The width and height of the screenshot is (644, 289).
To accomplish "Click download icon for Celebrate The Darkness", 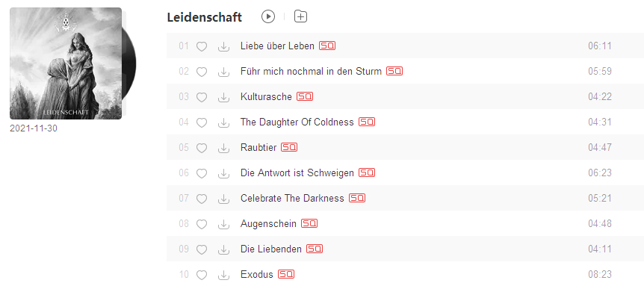I will (223, 199).
